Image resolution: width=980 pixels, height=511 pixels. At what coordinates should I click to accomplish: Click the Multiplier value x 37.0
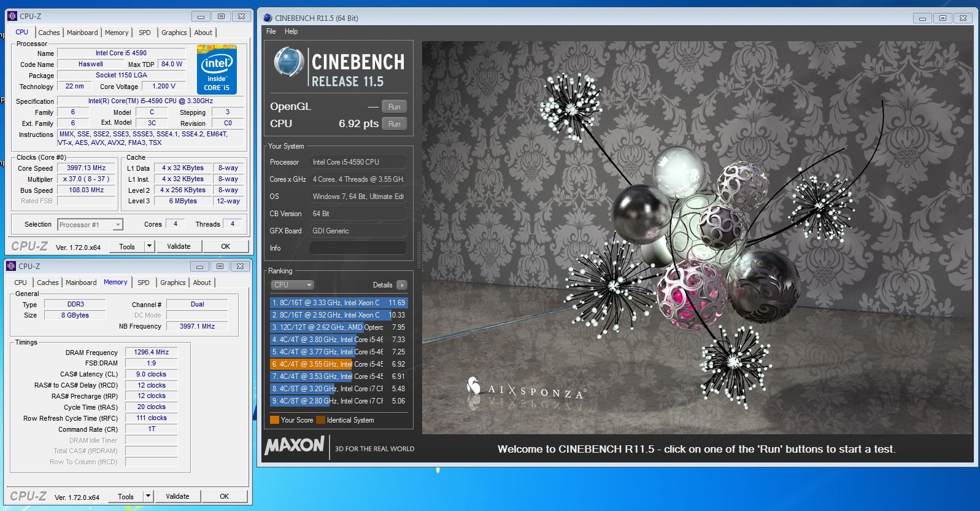(x=86, y=179)
